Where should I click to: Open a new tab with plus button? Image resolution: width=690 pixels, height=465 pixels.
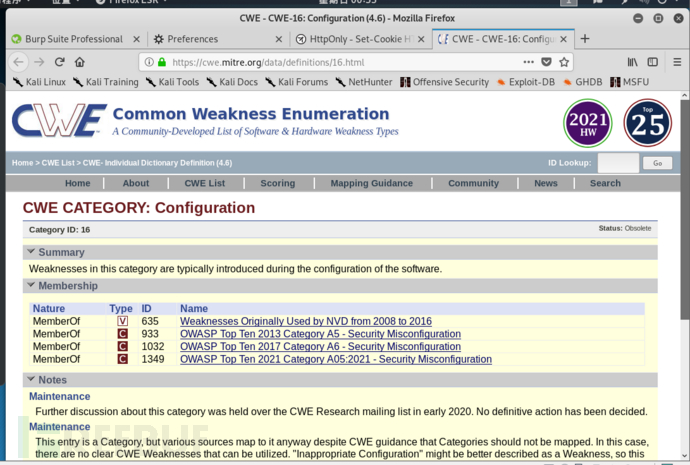click(585, 39)
